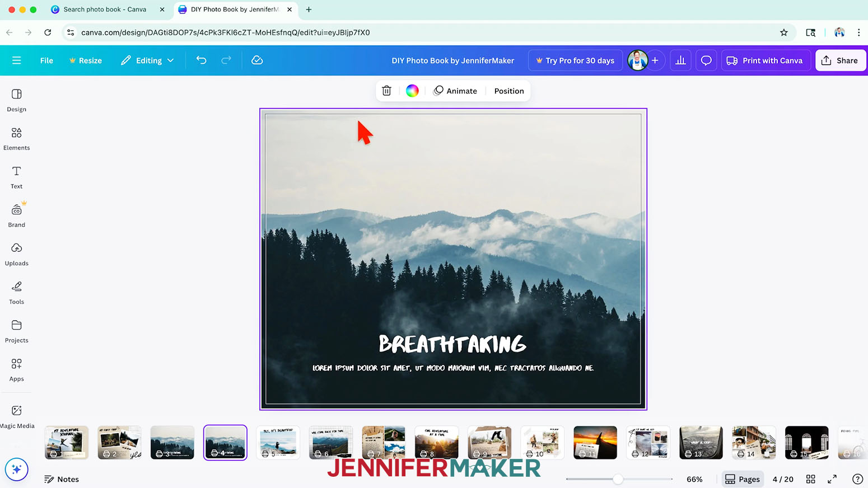This screenshot has height=488, width=868.
Task: Open the Magic Media app
Action: [x=17, y=417]
